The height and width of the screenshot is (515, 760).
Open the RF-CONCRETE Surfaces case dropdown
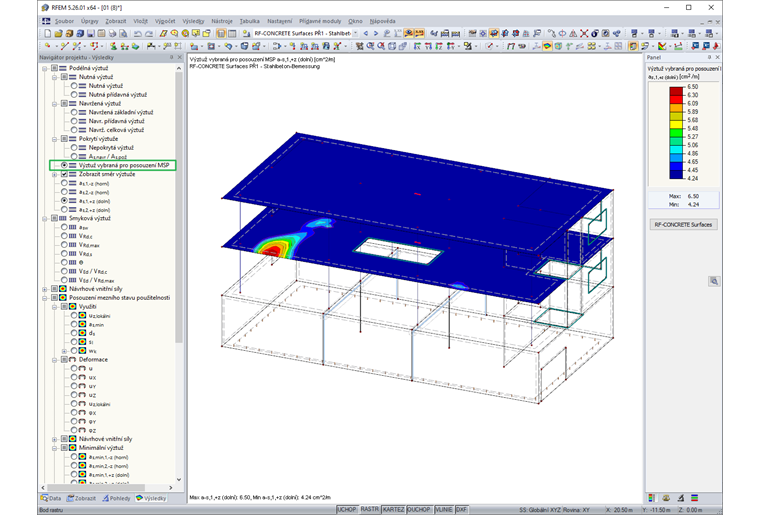355,33
